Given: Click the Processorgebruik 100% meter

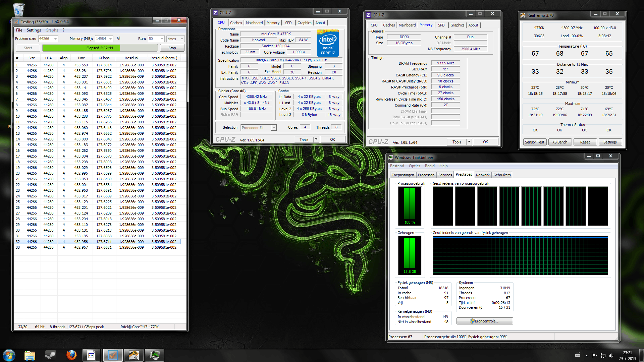Looking at the screenshot, I should pos(410,206).
